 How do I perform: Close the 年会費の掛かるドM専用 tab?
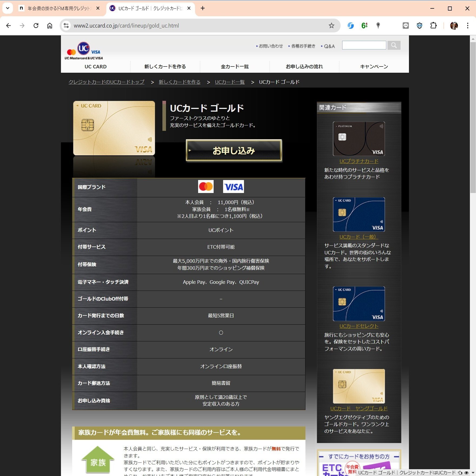coord(98,8)
